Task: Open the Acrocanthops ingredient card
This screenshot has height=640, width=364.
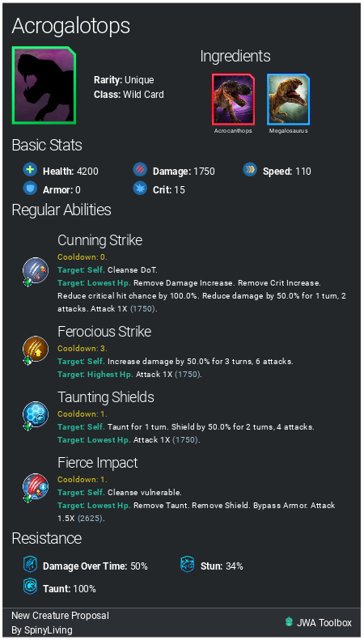Action: 233,100
